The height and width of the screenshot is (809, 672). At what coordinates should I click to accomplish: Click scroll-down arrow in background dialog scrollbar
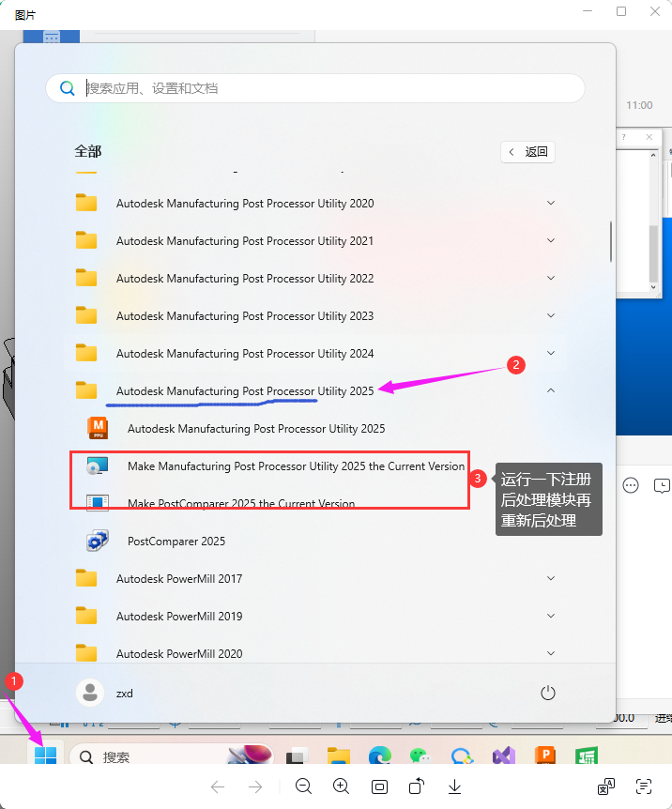pyautogui.click(x=653, y=287)
